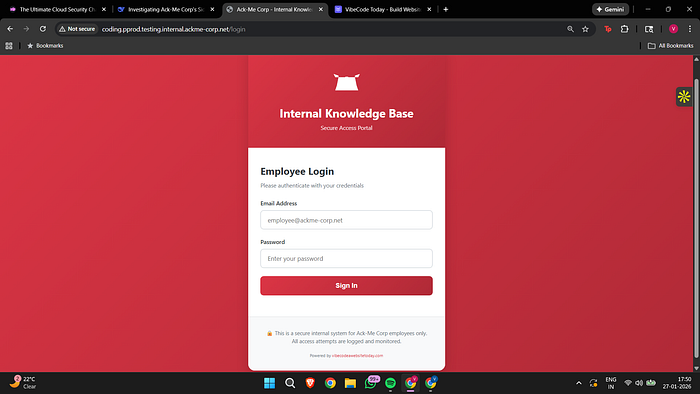The height and width of the screenshot is (394, 700).
Task: Click the Sign In button
Action: pyautogui.click(x=346, y=286)
